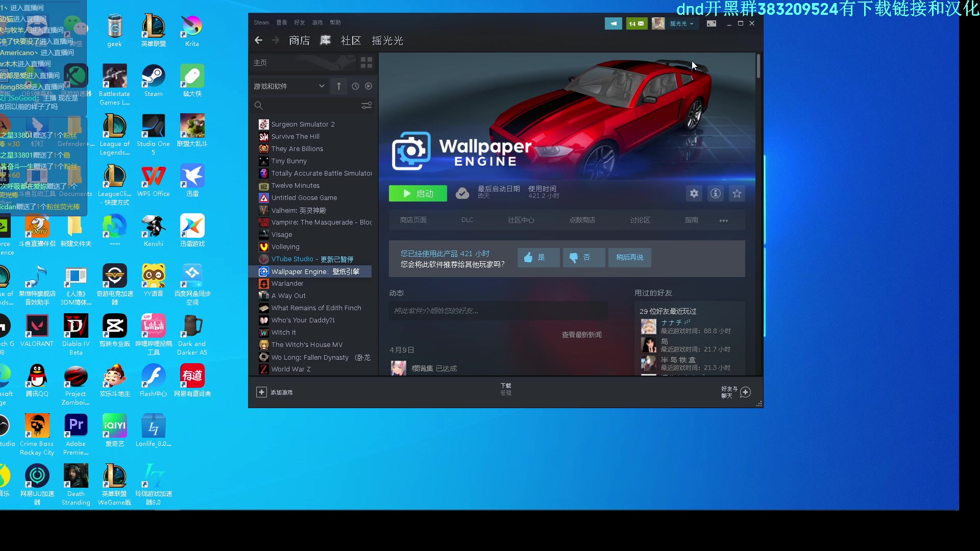This screenshot has width=980, height=551.
Task: Open Adobe Premiere desktop icon
Action: 76,435
